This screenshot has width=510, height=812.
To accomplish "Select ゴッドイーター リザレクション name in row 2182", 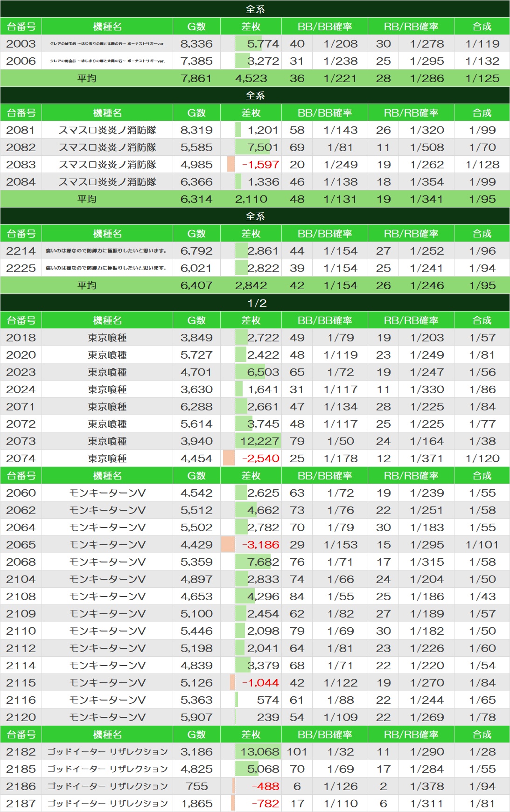I will click(107, 752).
